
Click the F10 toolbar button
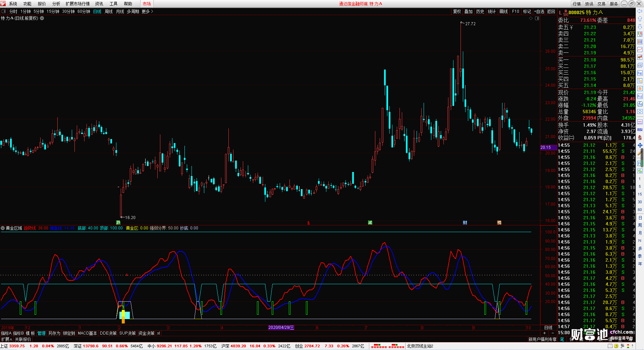click(x=516, y=11)
